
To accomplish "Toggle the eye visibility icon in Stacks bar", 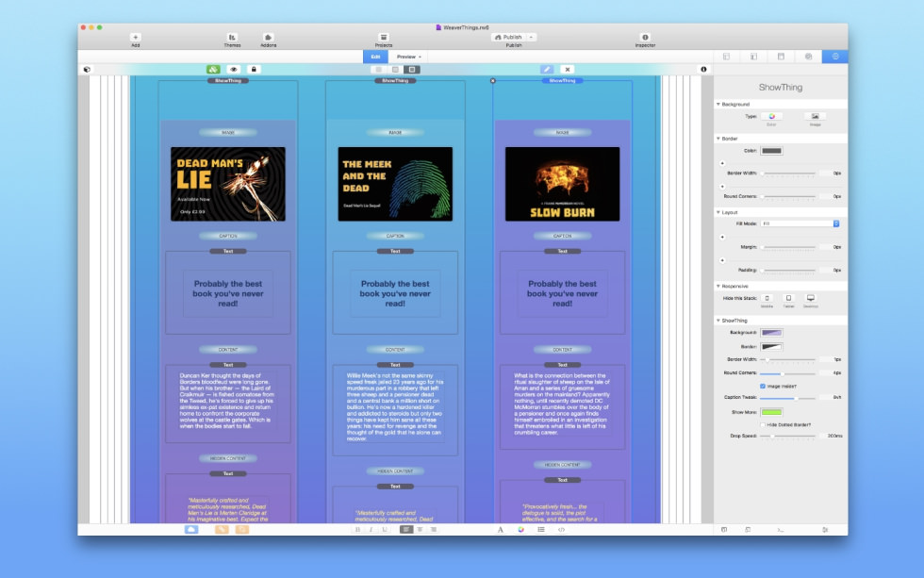I will (x=234, y=70).
